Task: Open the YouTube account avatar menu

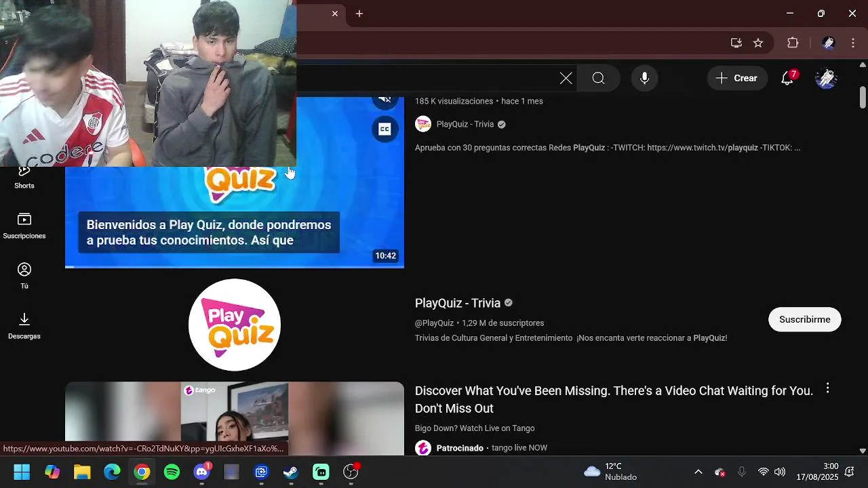Action: click(x=826, y=78)
